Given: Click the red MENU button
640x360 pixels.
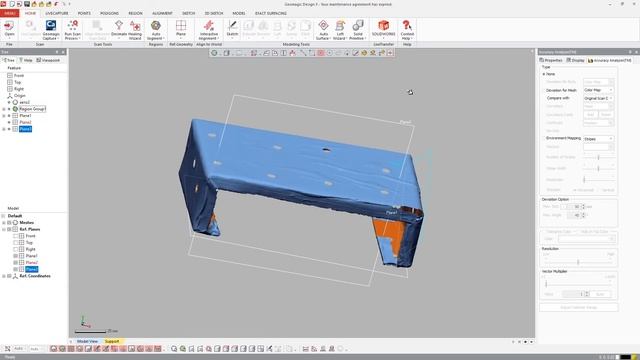Looking at the screenshot, I should pos(10,13).
